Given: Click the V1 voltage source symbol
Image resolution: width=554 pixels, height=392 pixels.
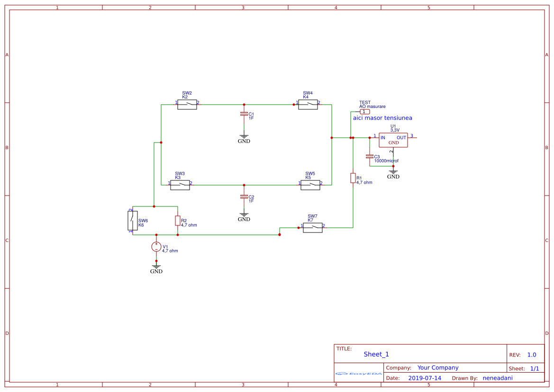Looking at the screenshot, I should [x=156, y=247].
